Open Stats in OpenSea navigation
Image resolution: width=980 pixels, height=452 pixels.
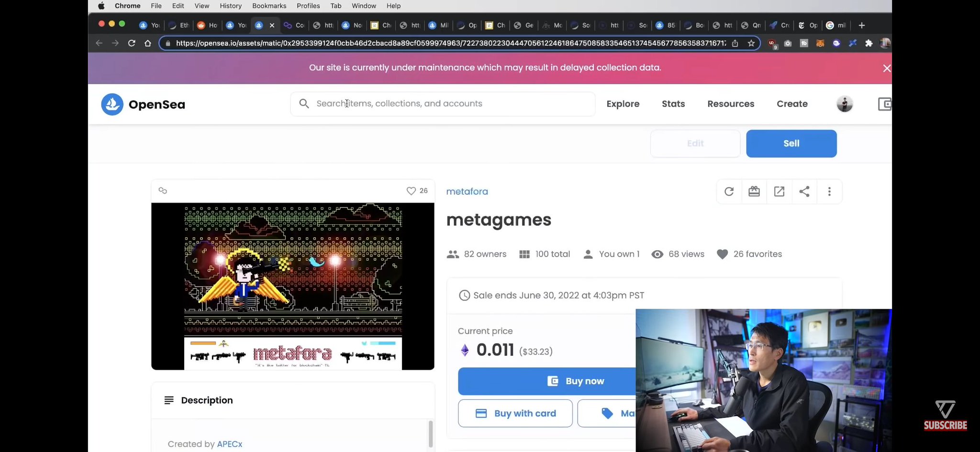coord(673,104)
